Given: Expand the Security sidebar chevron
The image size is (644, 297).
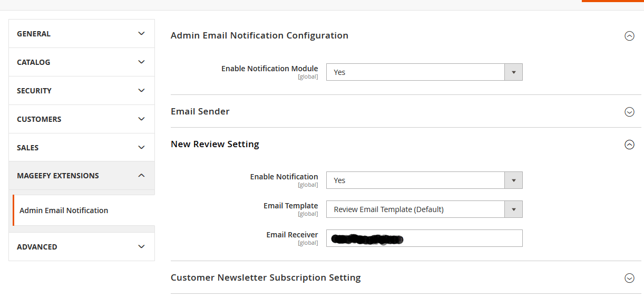Looking at the screenshot, I should point(141,91).
